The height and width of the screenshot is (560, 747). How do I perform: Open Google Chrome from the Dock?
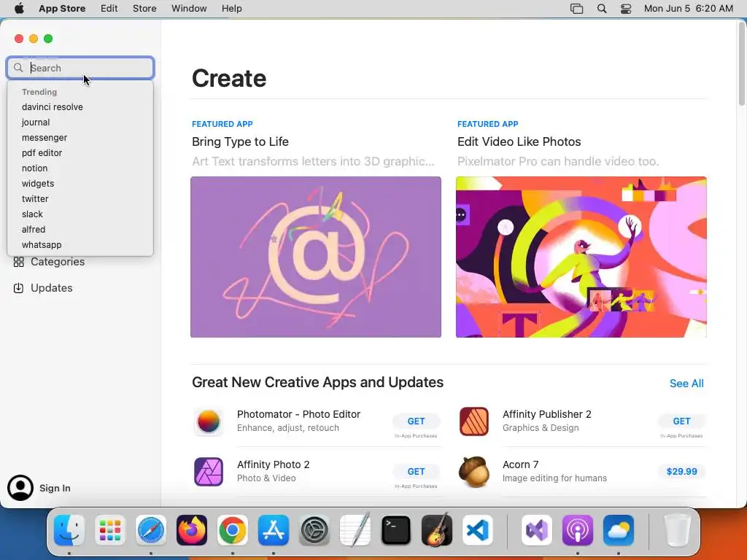[x=233, y=531]
